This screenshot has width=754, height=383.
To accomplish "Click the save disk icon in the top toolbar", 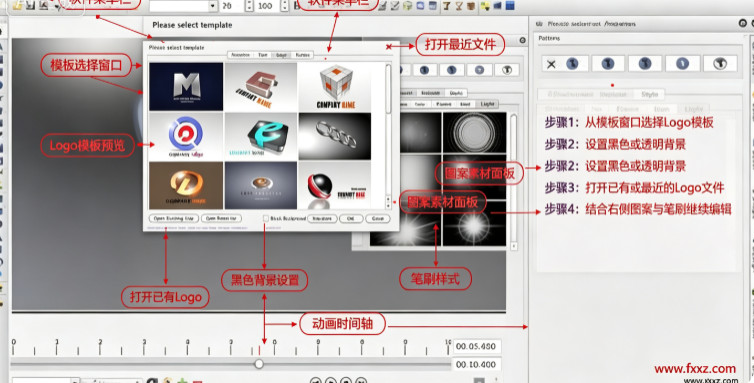I will point(30,5).
